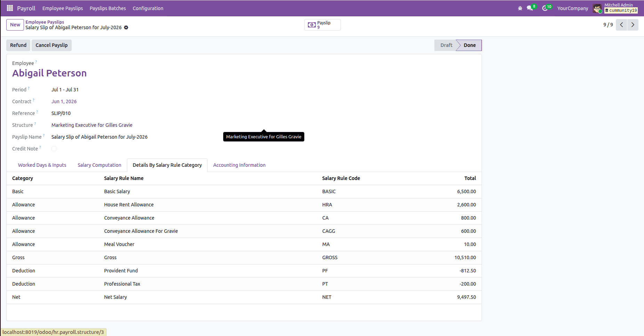
Task: Click the Payslip money icon button
Action: [x=322, y=25]
